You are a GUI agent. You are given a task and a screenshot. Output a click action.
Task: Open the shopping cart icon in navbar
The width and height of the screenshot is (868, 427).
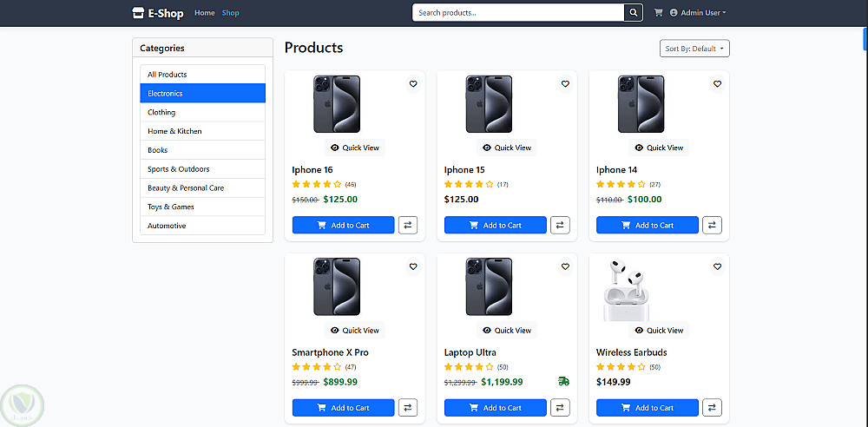658,13
